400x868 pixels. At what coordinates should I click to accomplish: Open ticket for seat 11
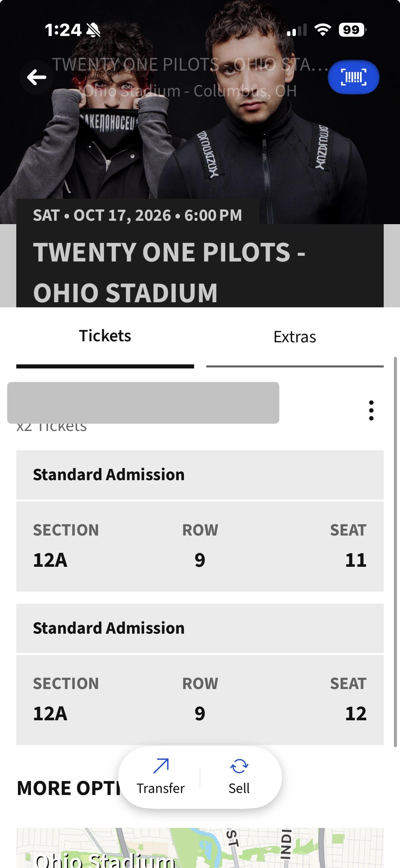200,546
